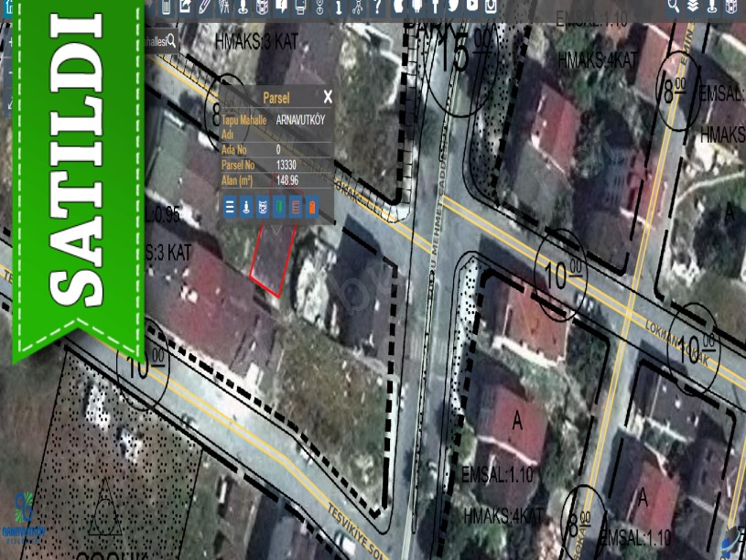The height and width of the screenshot is (560, 746).
Task: Select the pencil draw tool
Action: point(204,6)
